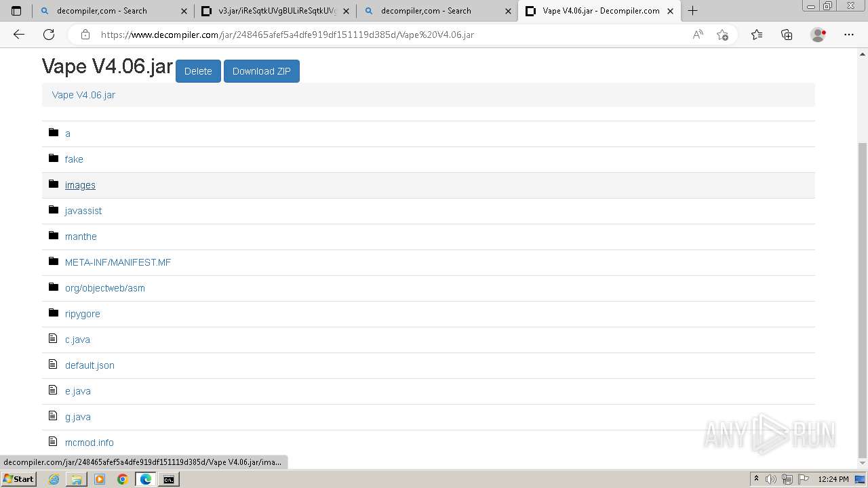Select the Vape V4.06.jar Decompiler.com tab
868x488 pixels.
(601, 11)
